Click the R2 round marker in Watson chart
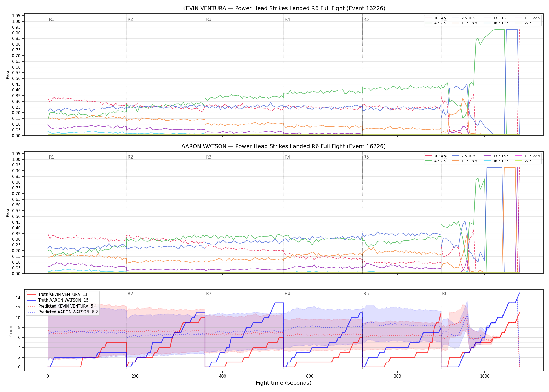Screen dimensions: 549x392 tap(130, 157)
